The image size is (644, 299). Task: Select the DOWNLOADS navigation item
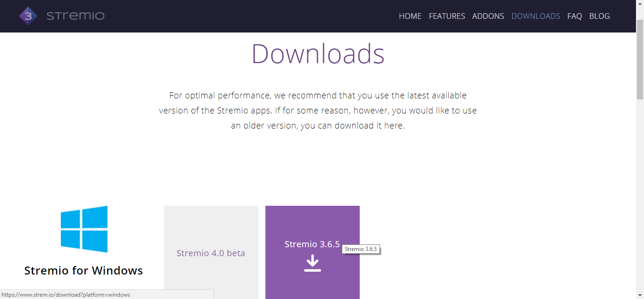[536, 16]
